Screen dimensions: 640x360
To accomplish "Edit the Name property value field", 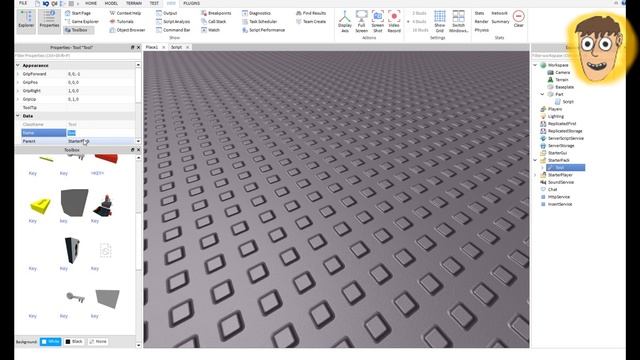I will coord(100,133).
